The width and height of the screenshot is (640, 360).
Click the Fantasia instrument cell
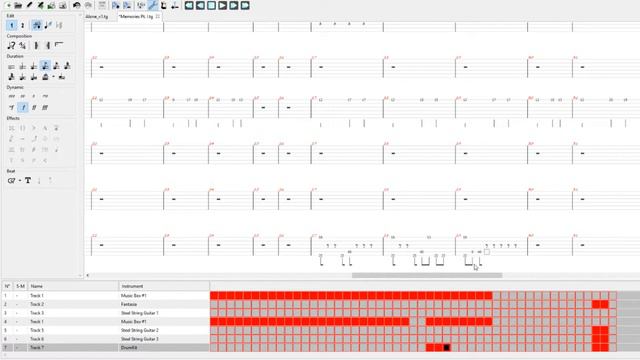pyautogui.click(x=164, y=304)
